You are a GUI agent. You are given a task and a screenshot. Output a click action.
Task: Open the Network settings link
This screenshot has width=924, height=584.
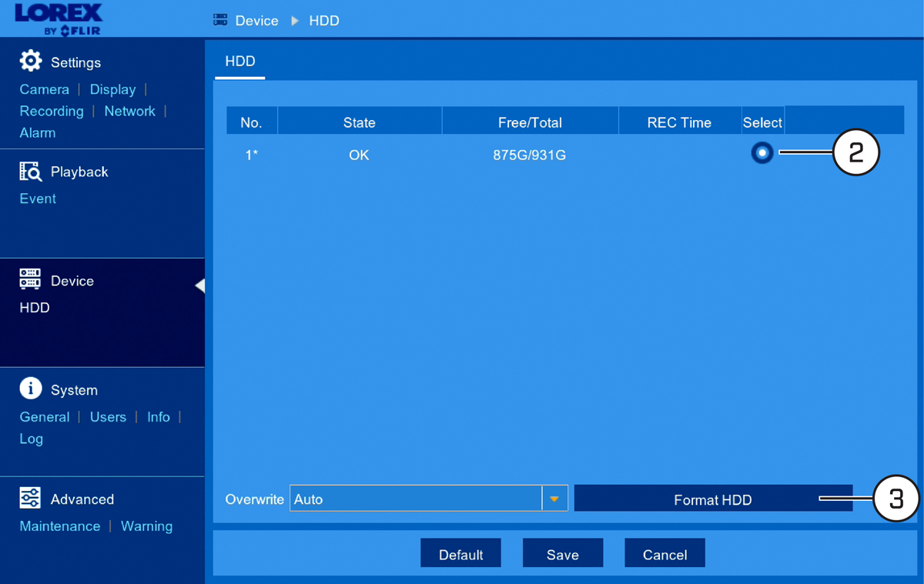[x=130, y=111]
